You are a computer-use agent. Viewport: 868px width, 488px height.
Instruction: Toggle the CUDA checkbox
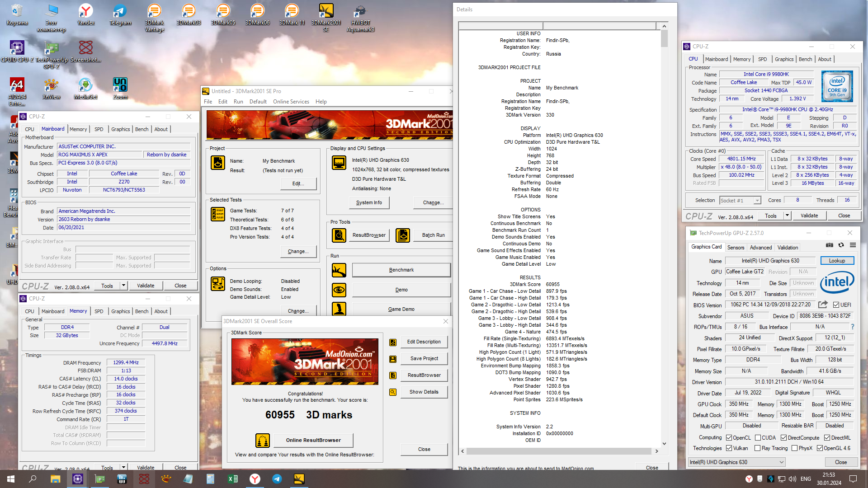click(x=758, y=438)
